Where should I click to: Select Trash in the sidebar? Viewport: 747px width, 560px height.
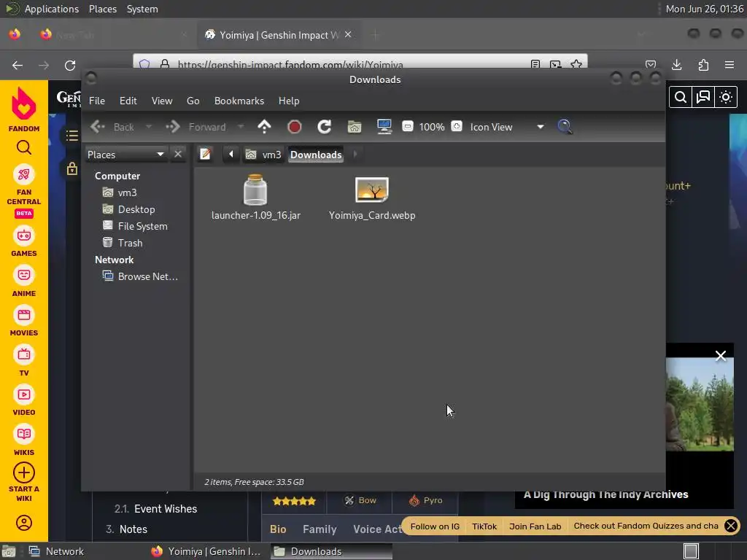130,243
